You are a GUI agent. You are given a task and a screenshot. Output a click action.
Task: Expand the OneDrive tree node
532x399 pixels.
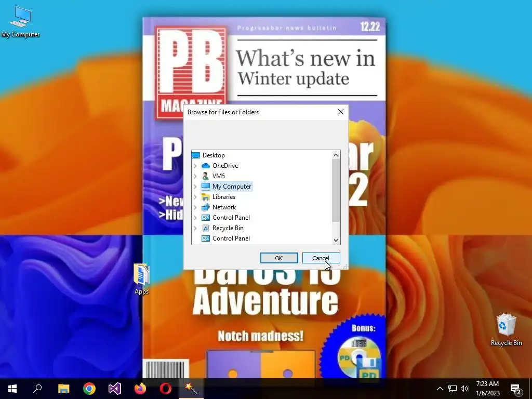[195, 166]
